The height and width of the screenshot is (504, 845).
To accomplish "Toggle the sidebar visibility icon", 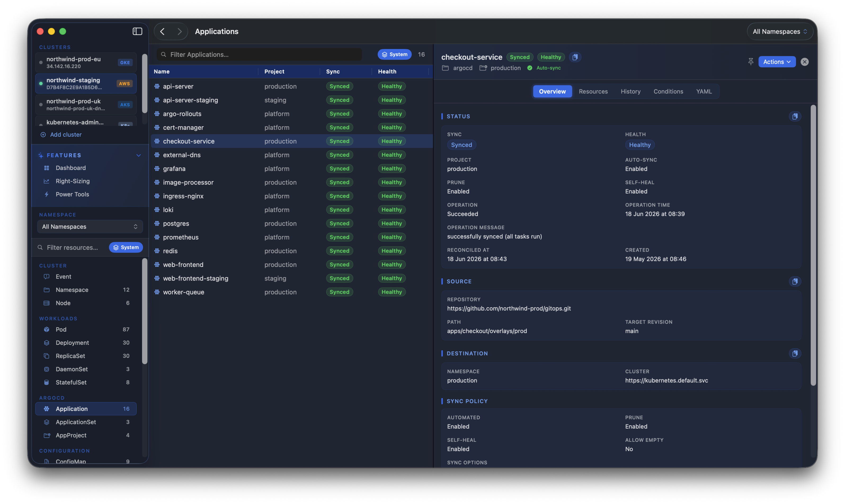I will 137,31.
